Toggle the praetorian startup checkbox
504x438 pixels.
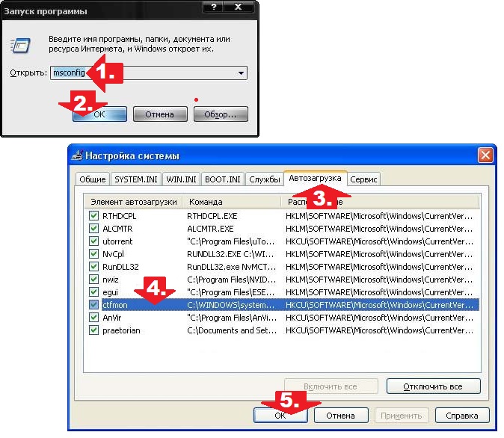[x=93, y=330]
